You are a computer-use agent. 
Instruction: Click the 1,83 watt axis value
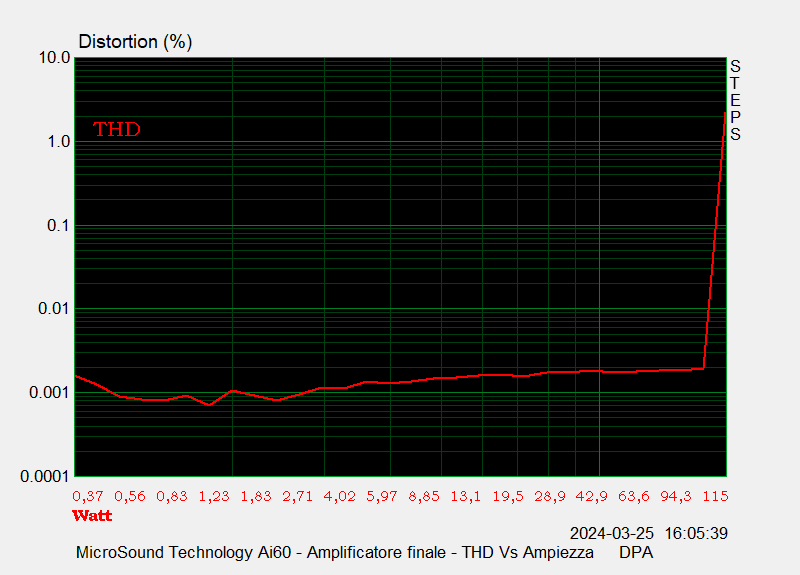256,496
